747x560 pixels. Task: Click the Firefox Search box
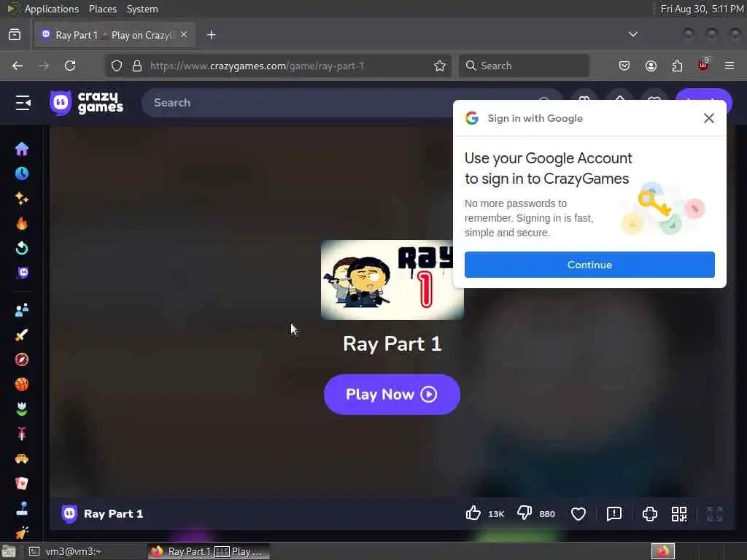pos(524,66)
